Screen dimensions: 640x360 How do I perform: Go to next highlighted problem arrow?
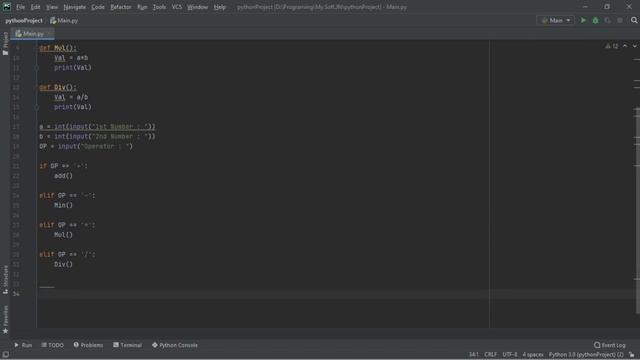pos(634,46)
